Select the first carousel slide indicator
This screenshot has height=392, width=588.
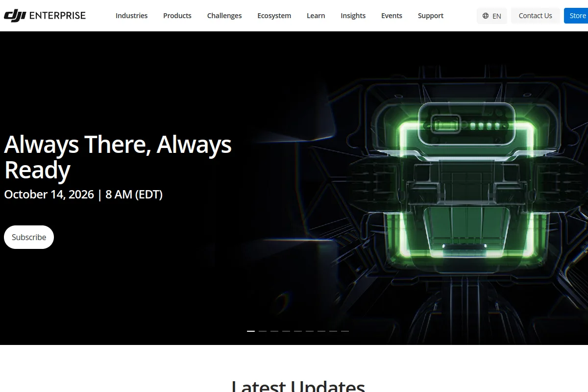click(251, 331)
